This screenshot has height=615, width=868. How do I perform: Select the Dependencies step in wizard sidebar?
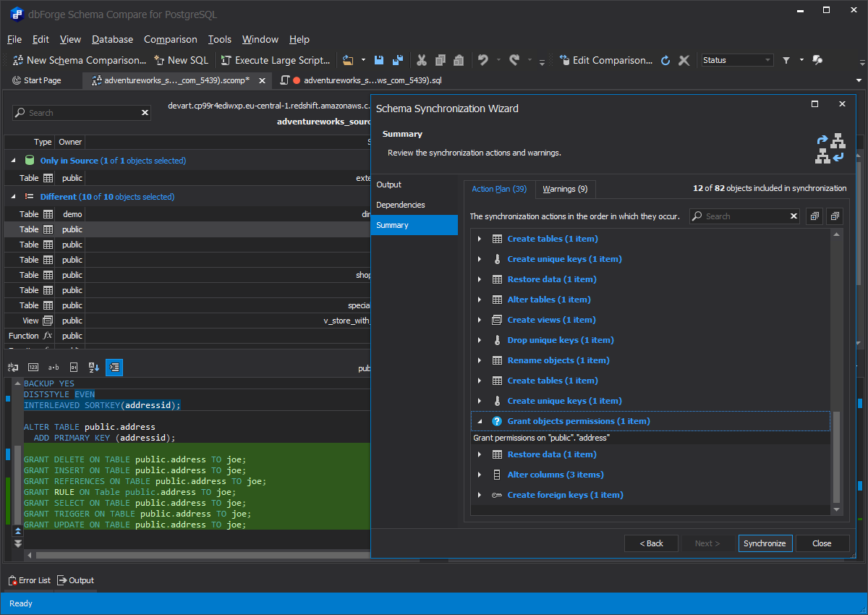(x=414, y=205)
